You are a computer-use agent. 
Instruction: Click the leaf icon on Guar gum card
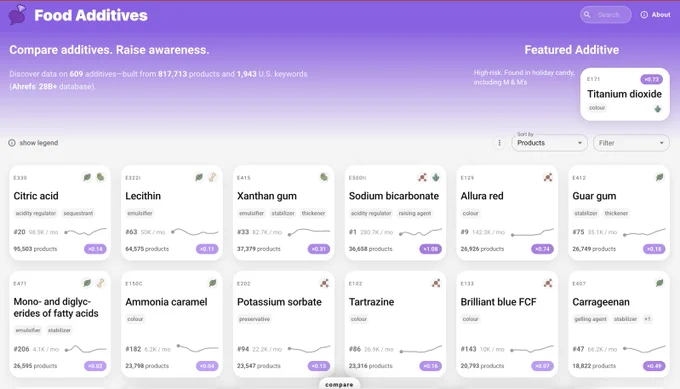point(660,177)
